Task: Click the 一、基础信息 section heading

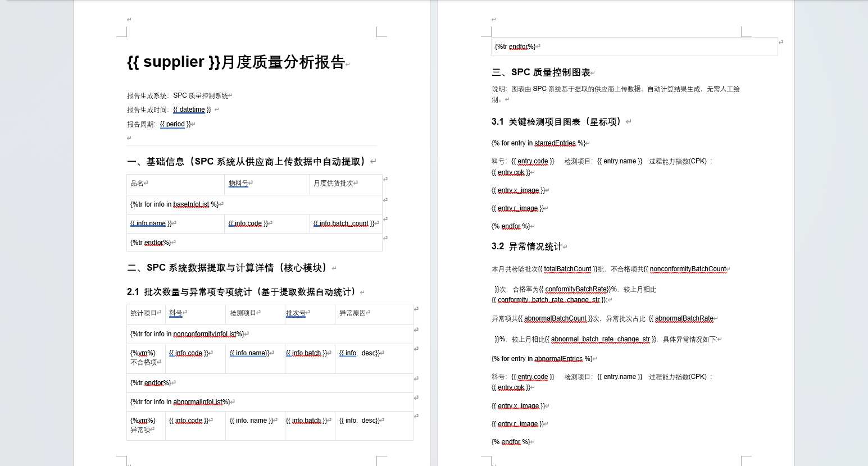Action: [247, 162]
